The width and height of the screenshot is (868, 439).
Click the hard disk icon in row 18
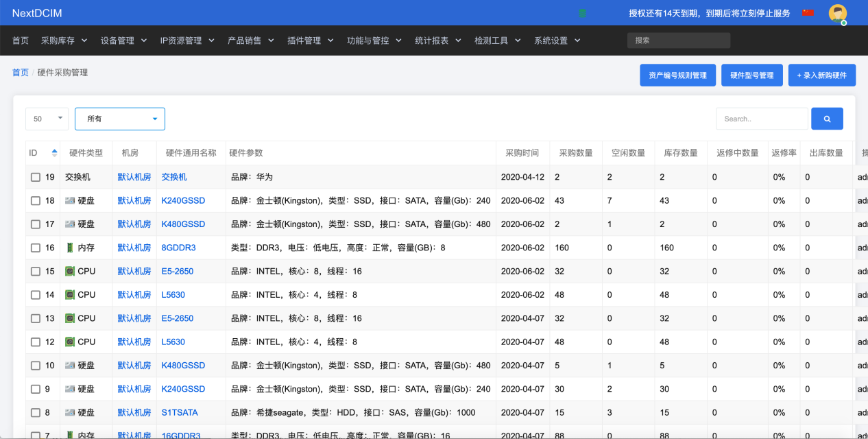point(70,201)
